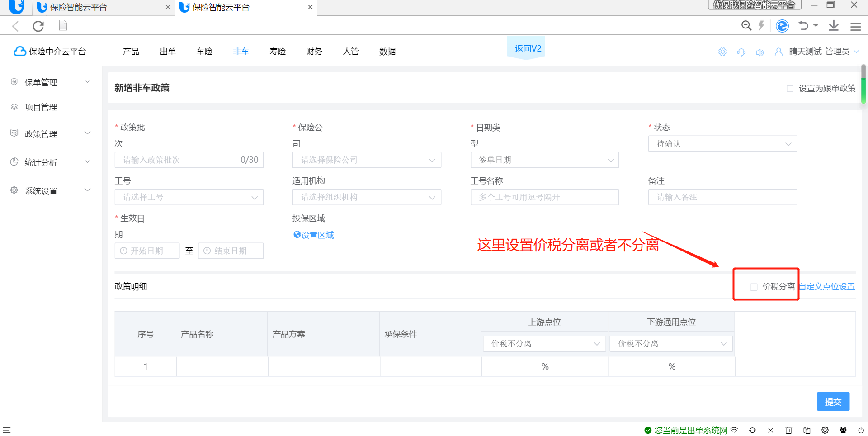Screen dimensions: 868x436
Task: Open the 寿险 top menu
Action: click(x=278, y=52)
